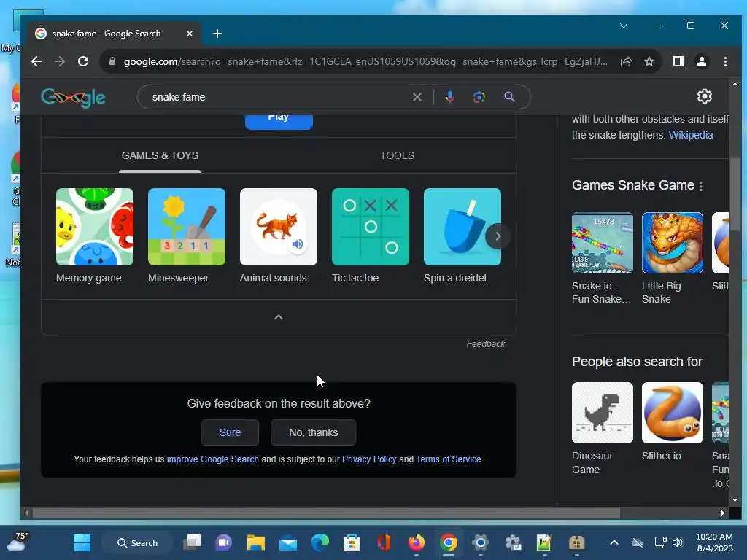
Task: Open the Privacy Policy link
Action: 369,459
